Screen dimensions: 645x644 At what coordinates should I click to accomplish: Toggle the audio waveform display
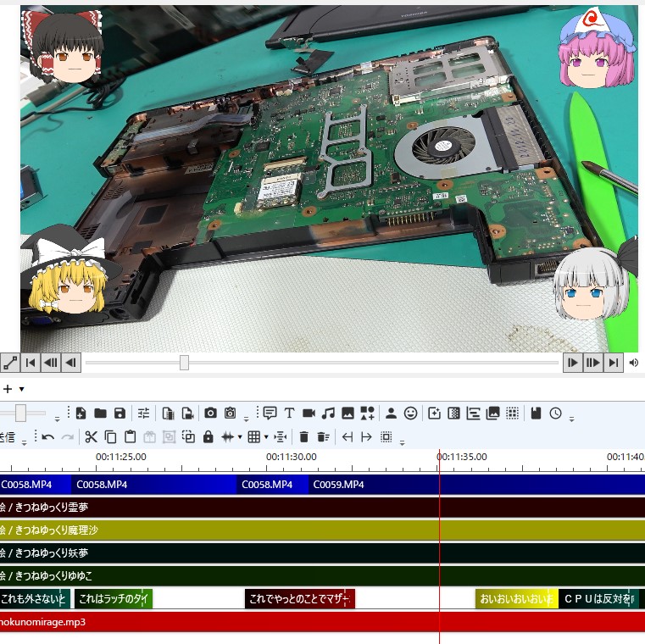(x=227, y=436)
